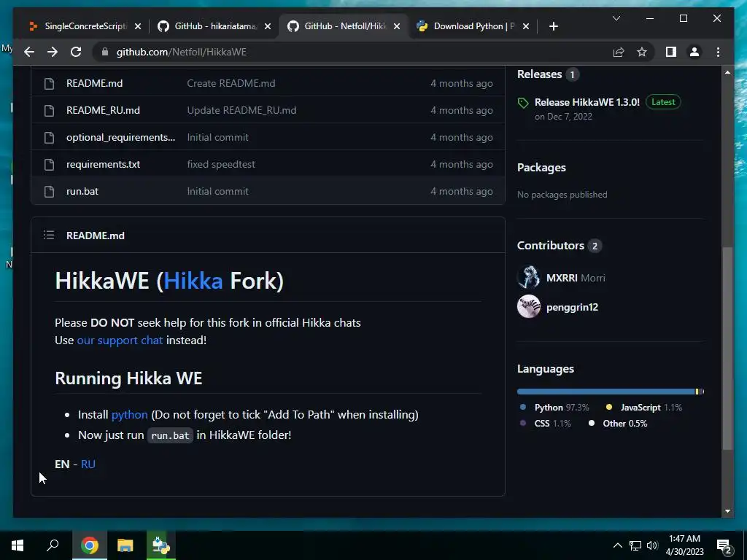Click the padlock site info icon
Image resolution: width=747 pixels, height=560 pixels.
click(x=105, y=52)
